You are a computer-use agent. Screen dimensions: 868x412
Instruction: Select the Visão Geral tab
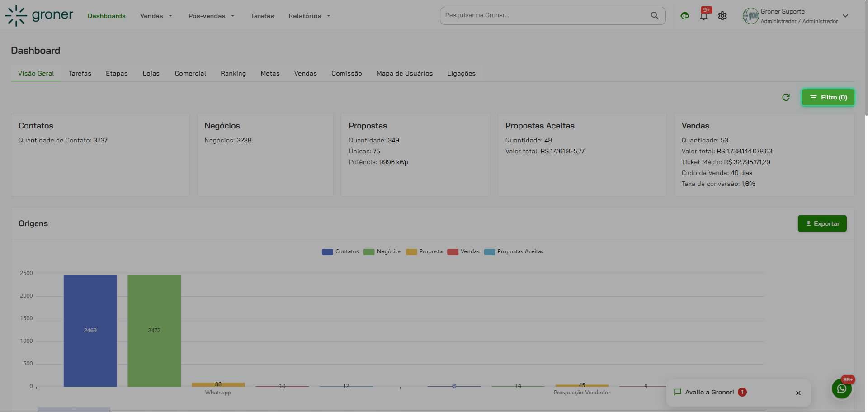[x=36, y=73]
